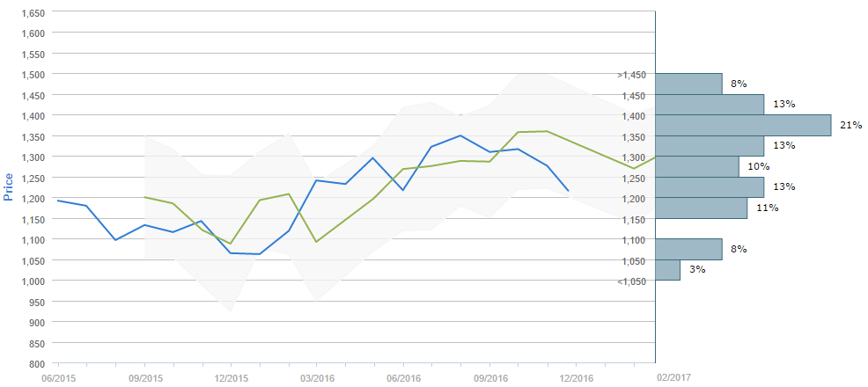
Task: Click the 800 y-axis value
Action: tap(36, 363)
